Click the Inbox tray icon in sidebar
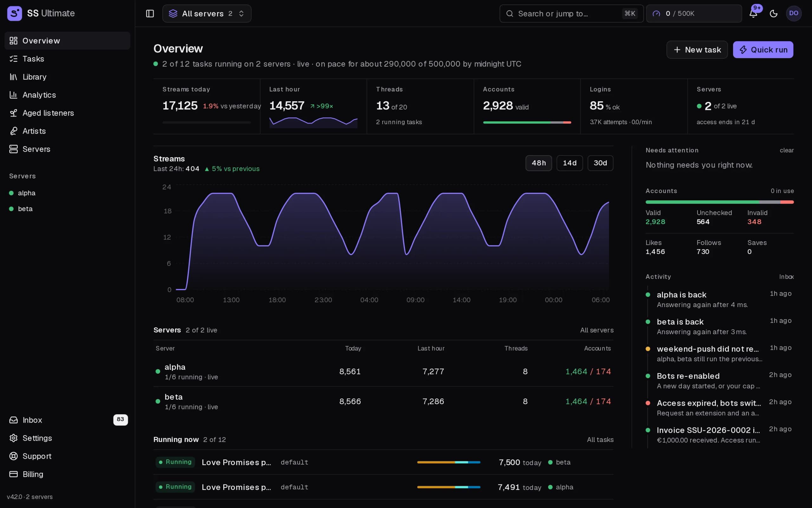The width and height of the screenshot is (812, 508). coord(13,420)
